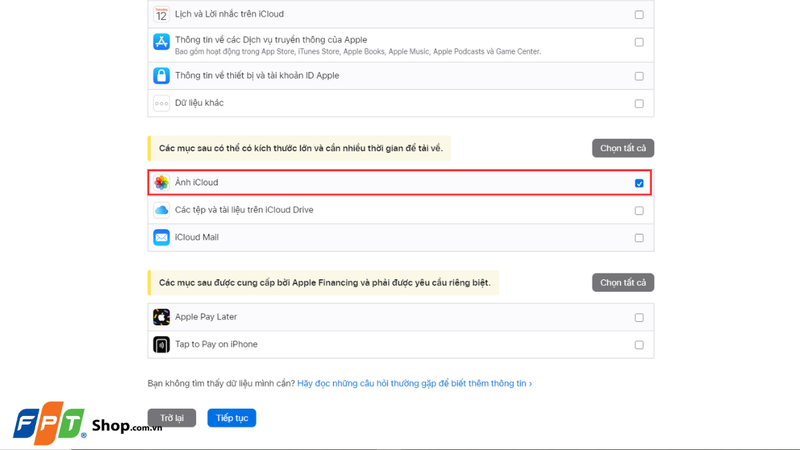Screen dimensions: 800x450
Task: Click the Ảnh iCloud label
Action: 196,182
